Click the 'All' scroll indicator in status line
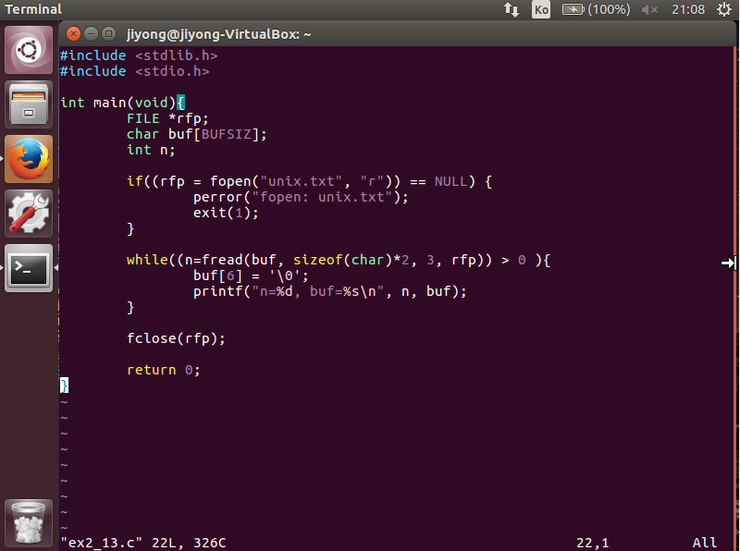Viewport: 740px width, 551px height. tap(705, 543)
